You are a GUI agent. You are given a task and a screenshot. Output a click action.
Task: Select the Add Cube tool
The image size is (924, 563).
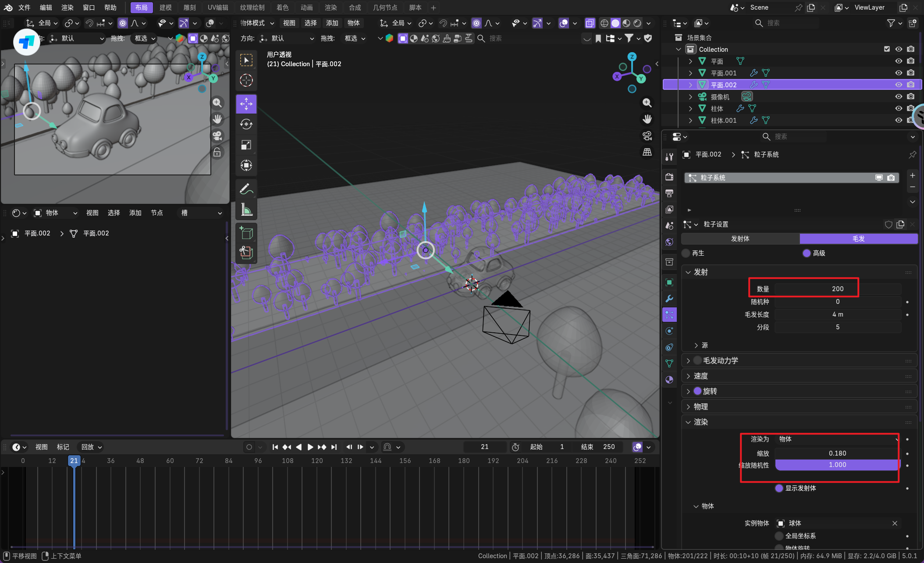pyautogui.click(x=246, y=232)
